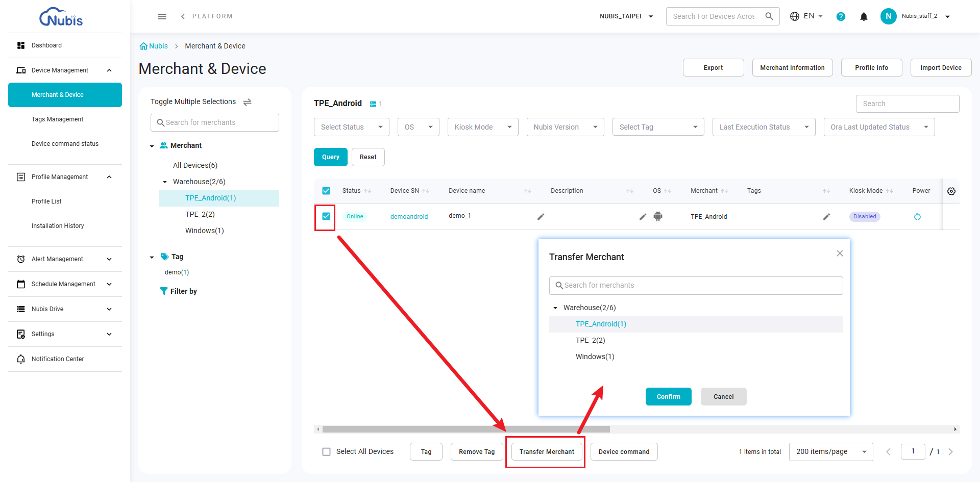Open the Kiosk Mode filter dropdown
Screen dimensions: 980x482
pos(483,127)
